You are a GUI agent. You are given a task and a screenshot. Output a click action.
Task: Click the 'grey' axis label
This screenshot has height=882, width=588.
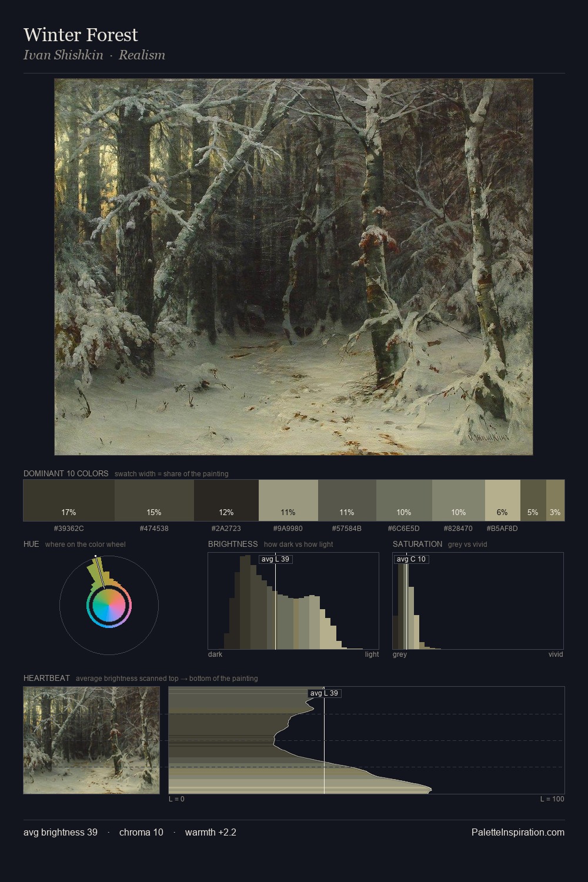(400, 654)
